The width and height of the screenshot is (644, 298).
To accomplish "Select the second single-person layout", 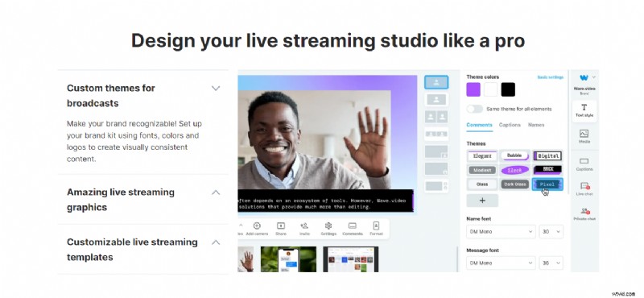I will [x=436, y=100].
